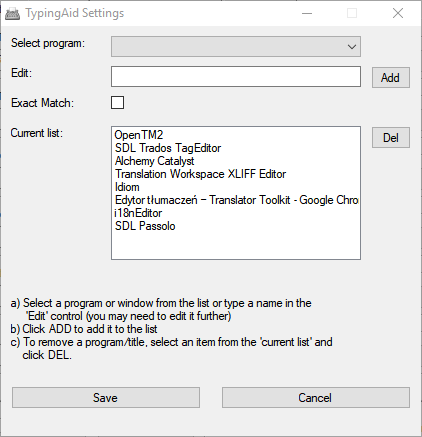Select the Edytor tłumaczeń Translator Toolkit entry

236,200
